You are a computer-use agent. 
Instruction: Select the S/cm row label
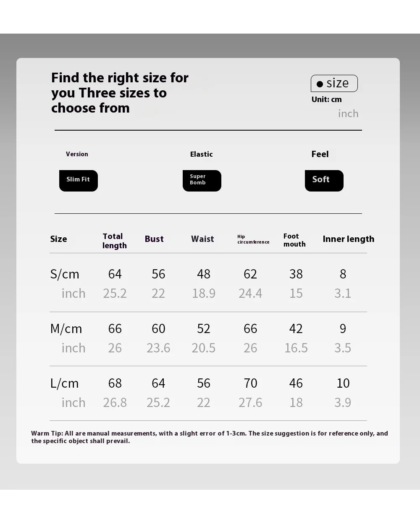(65, 274)
